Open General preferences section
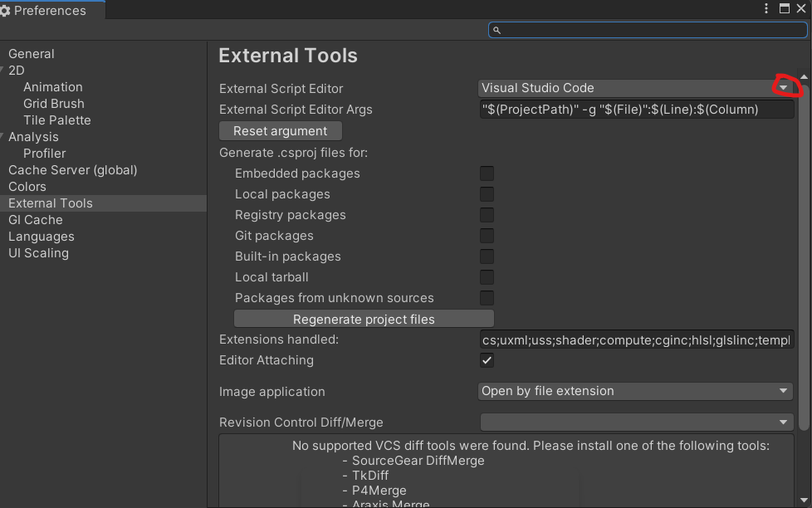This screenshot has height=508, width=812. click(x=31, y=54)
